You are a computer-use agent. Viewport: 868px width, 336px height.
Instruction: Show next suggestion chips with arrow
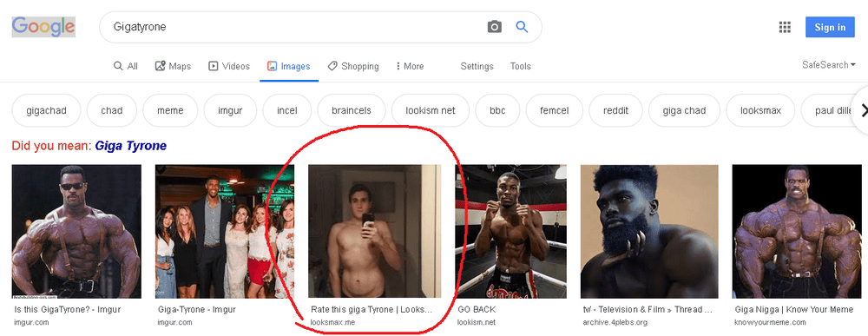tap(862, 111)
